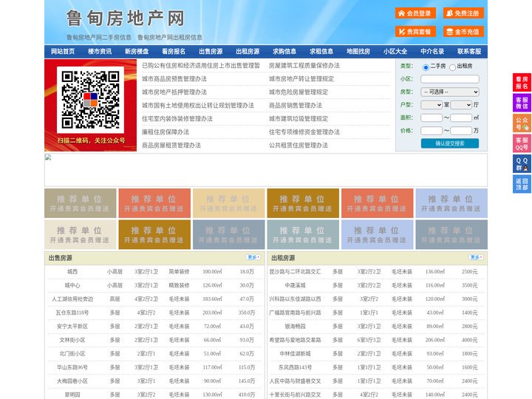This screenshot has width=532, height=399.
Task: Open 商品房销售管理办法 link
Action: click(296, 105)
